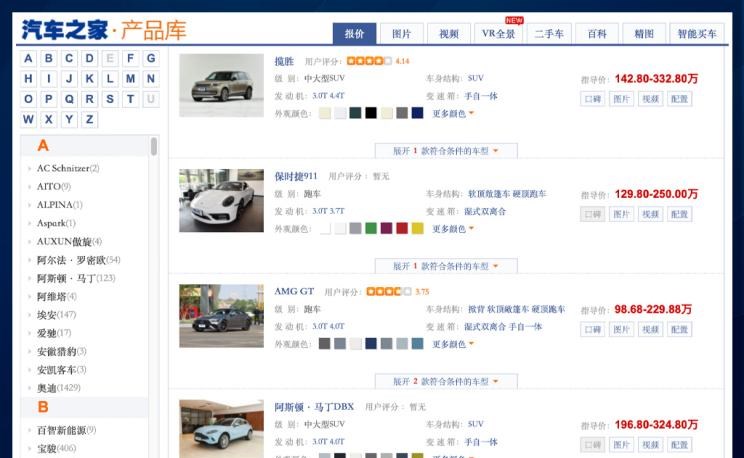Expand 2 matching models under AMG GT
Screen dimensions: 744x458
(x=446, y=382)
